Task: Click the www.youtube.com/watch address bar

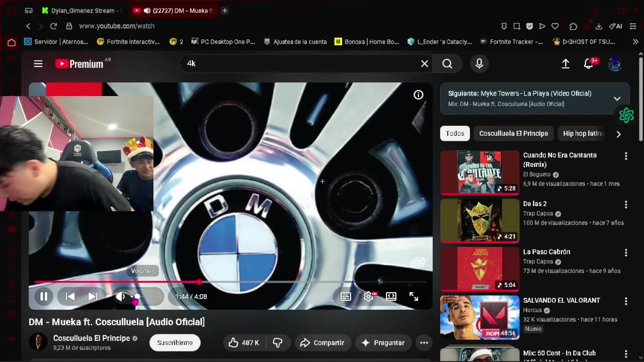Action: click(x=117, y=26)
